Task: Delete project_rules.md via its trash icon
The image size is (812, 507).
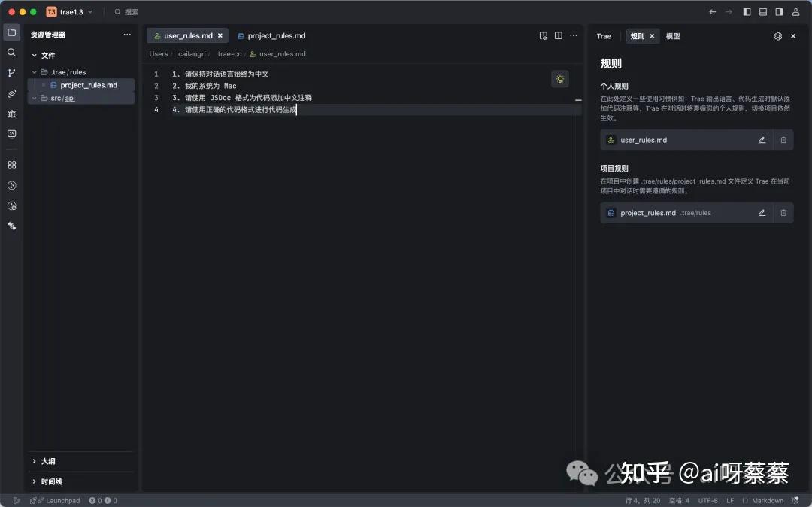Action: coord(783,213)
